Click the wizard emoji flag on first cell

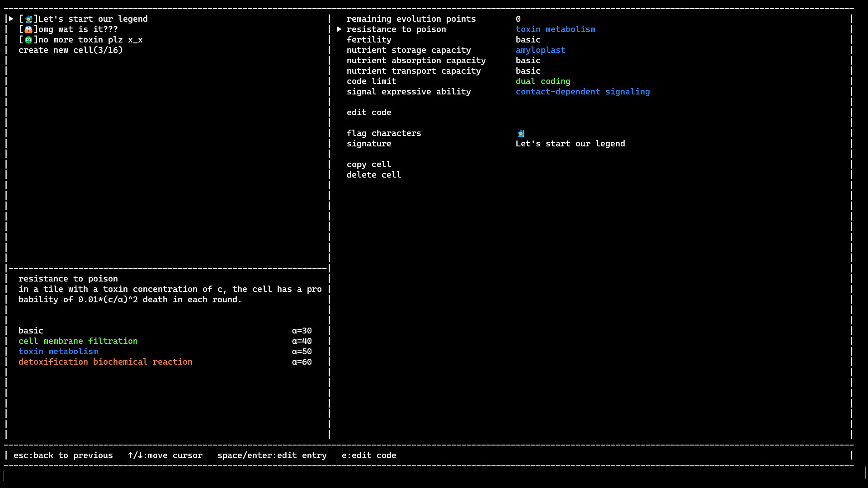[x=29, y=19]
